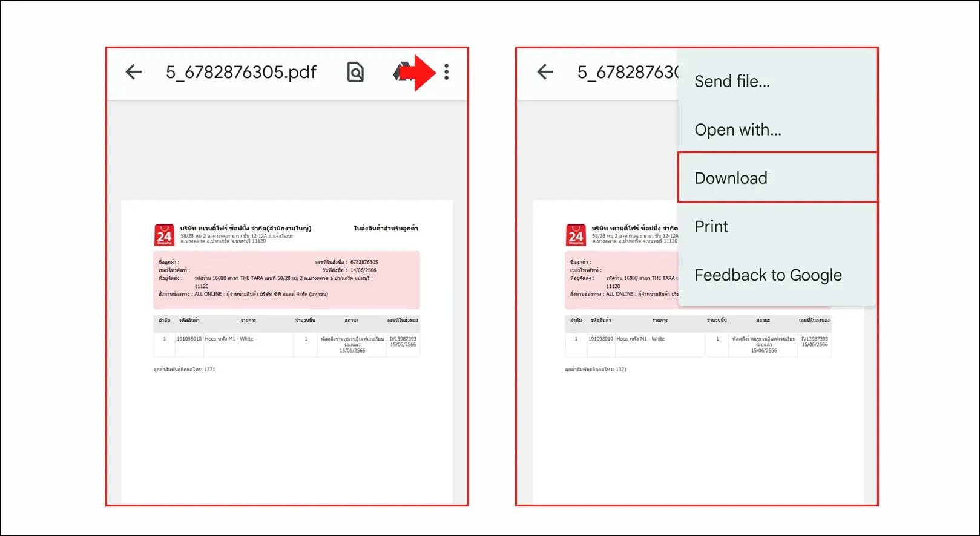Click the 24 Shopping logo in left document
This screenshot has height=536, width=980.
point(164,235)
